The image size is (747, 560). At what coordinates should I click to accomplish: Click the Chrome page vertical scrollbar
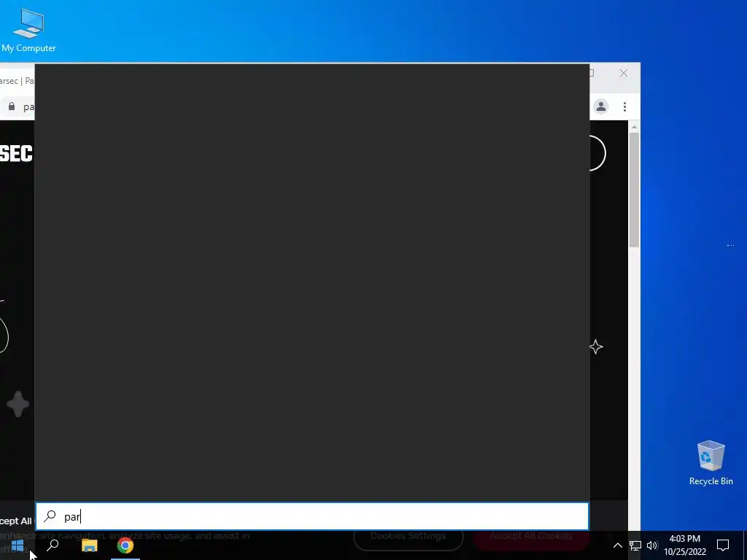[634, 190]
